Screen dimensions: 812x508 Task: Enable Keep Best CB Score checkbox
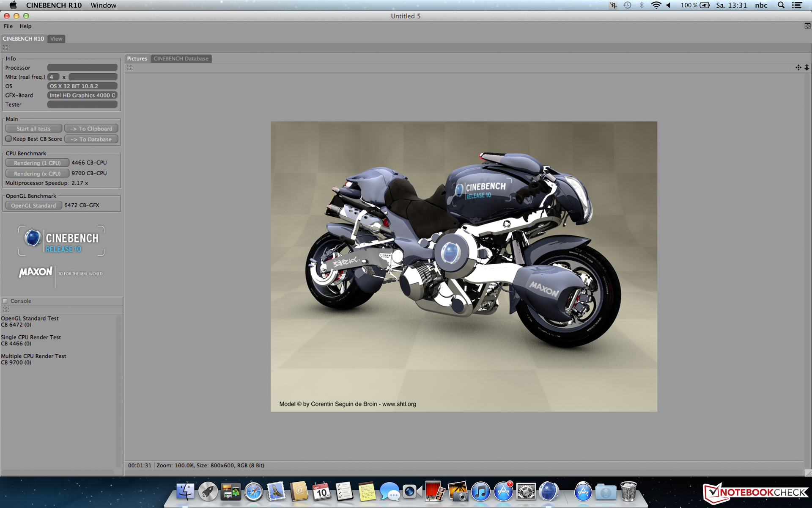pos(8,139)
